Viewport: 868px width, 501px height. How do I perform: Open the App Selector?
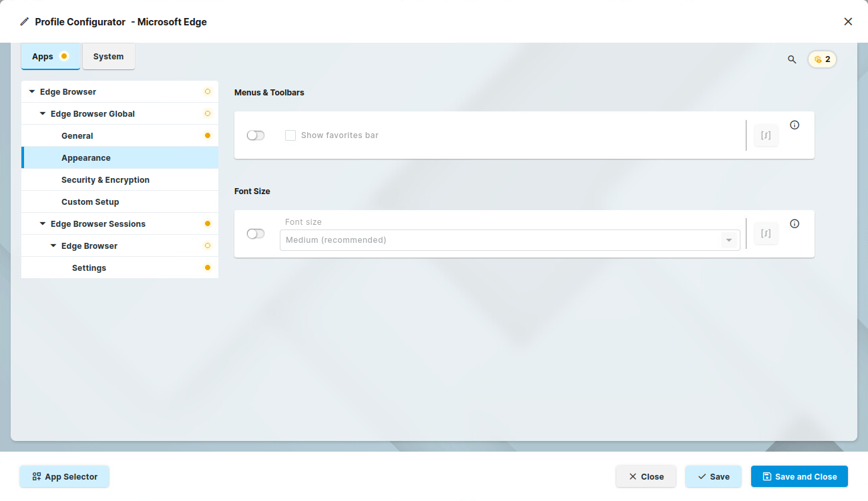64,476
